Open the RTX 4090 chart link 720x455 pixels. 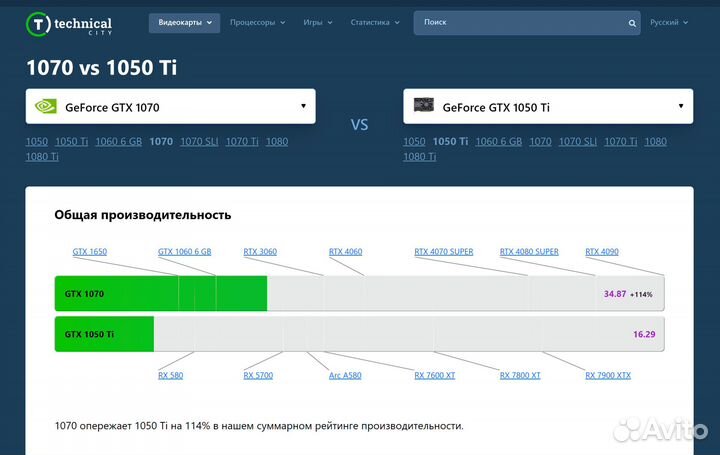pyautogui.click(x=602, y=252)
